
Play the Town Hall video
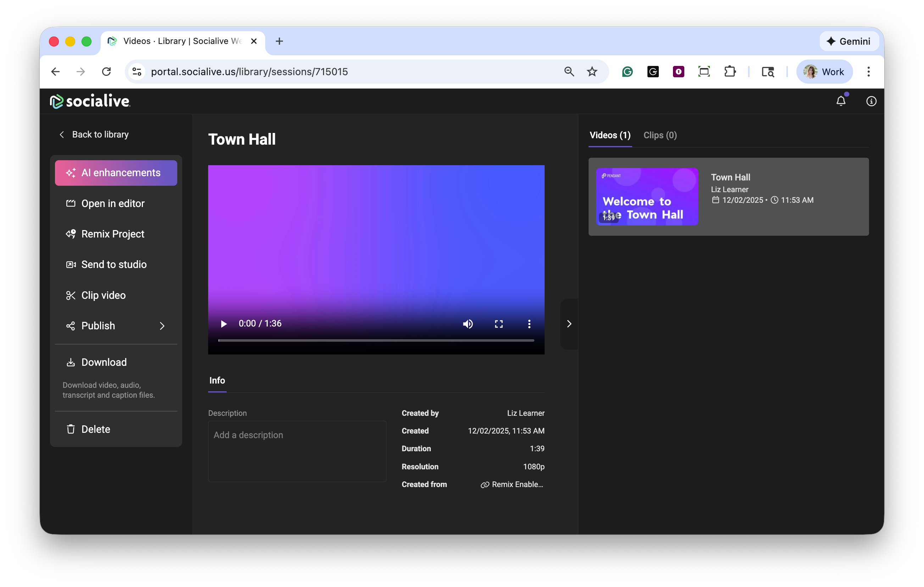[x=223, y=324]
